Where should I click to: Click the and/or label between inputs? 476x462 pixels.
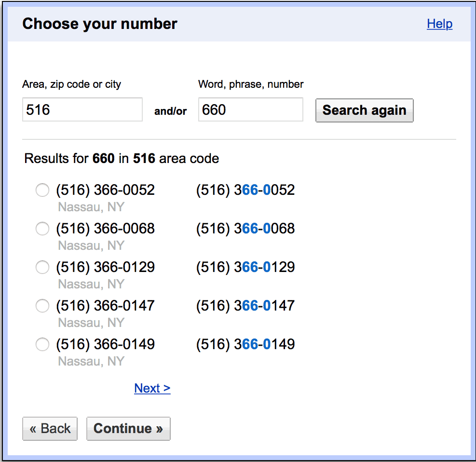tap(170, 110)
